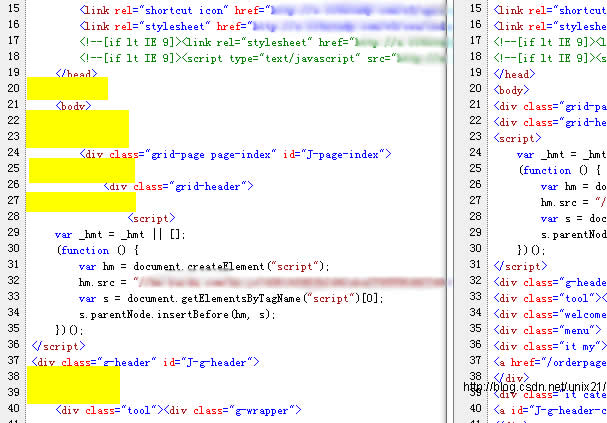
Task: Click line number 23 in the left gutter
Action: point(14,136)
